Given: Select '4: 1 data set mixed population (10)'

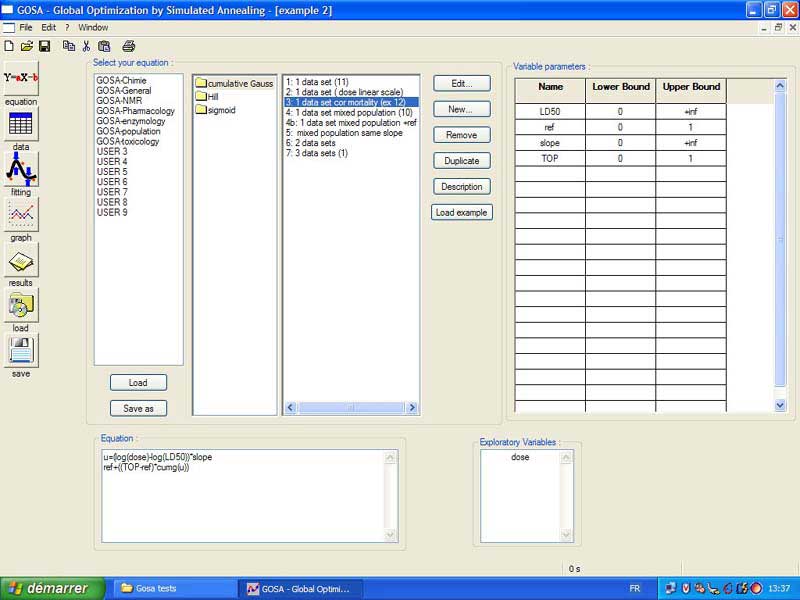Looking at the screenshot, I should point(349,113).
